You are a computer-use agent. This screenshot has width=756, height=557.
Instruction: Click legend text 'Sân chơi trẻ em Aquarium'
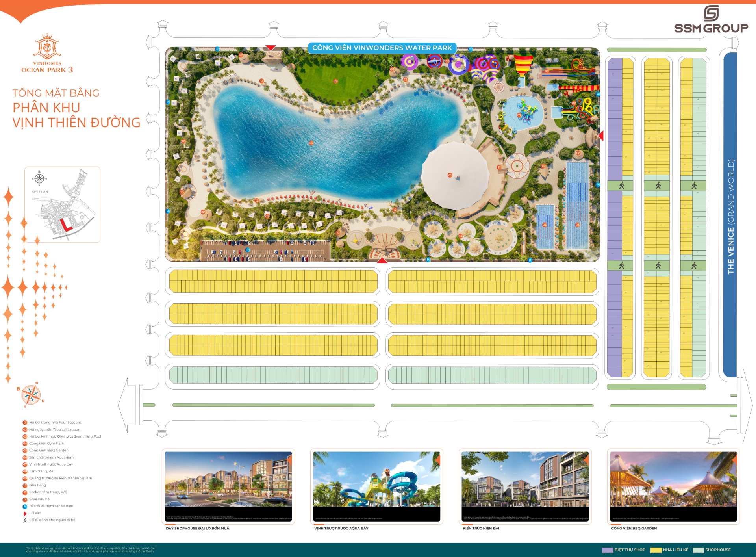(51, 457)
